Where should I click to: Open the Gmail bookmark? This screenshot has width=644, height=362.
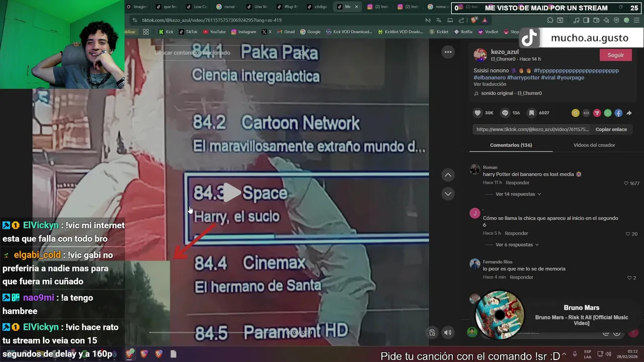coord(286,32)
